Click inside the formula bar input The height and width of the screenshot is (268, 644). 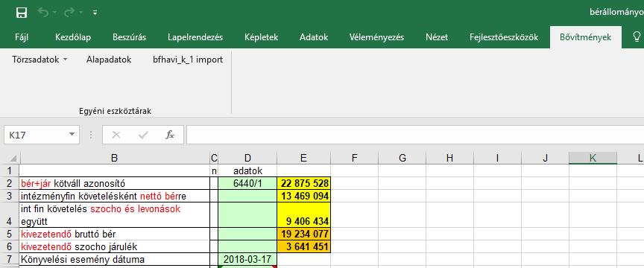click(415, 135)
